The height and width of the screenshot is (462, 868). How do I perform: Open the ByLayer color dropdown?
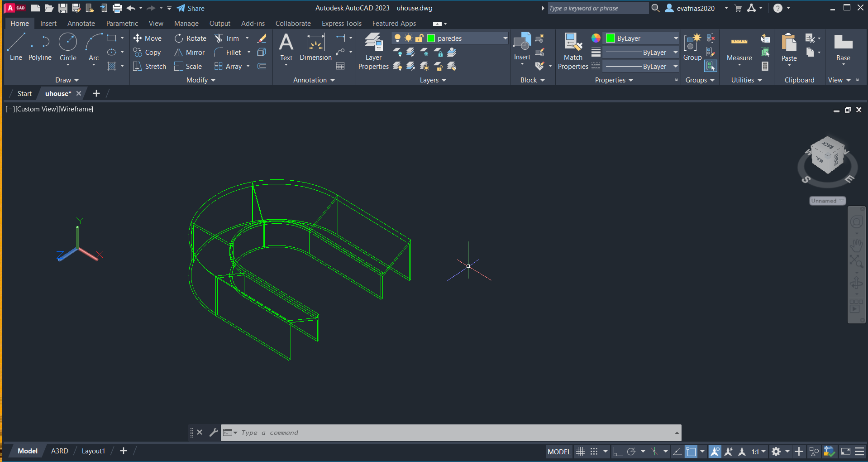[x=676, y=38]
